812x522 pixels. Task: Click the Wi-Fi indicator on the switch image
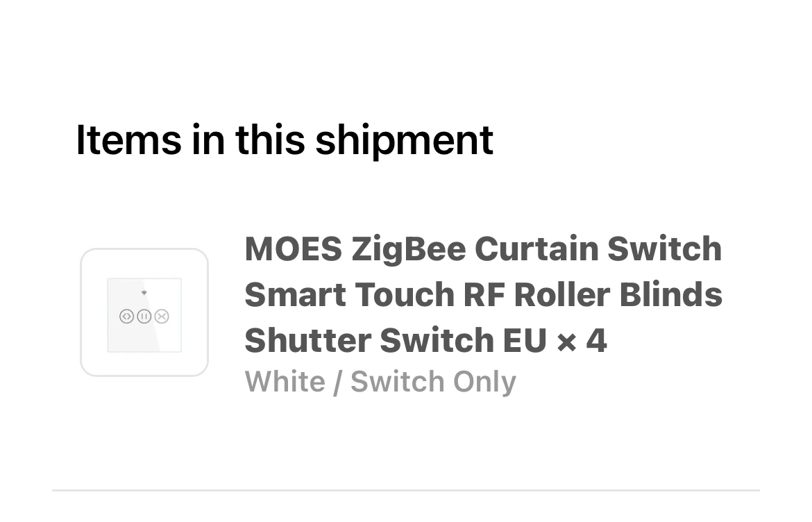coord(144,293)
